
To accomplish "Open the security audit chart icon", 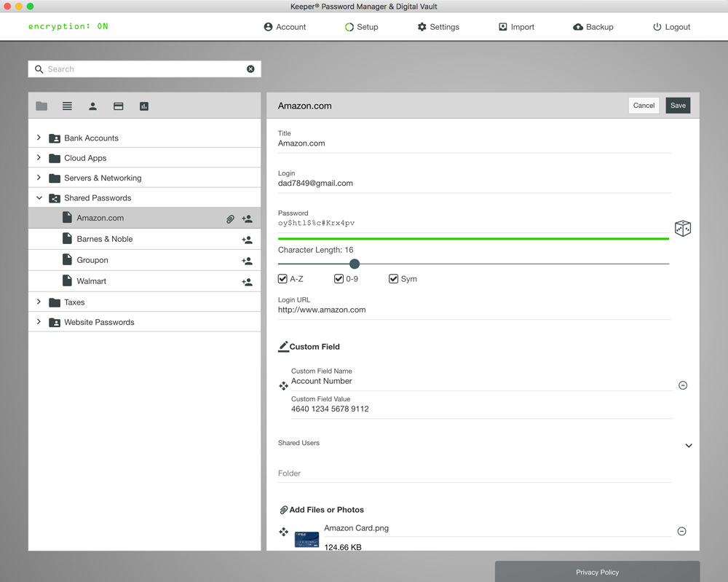I will point(144,106).
